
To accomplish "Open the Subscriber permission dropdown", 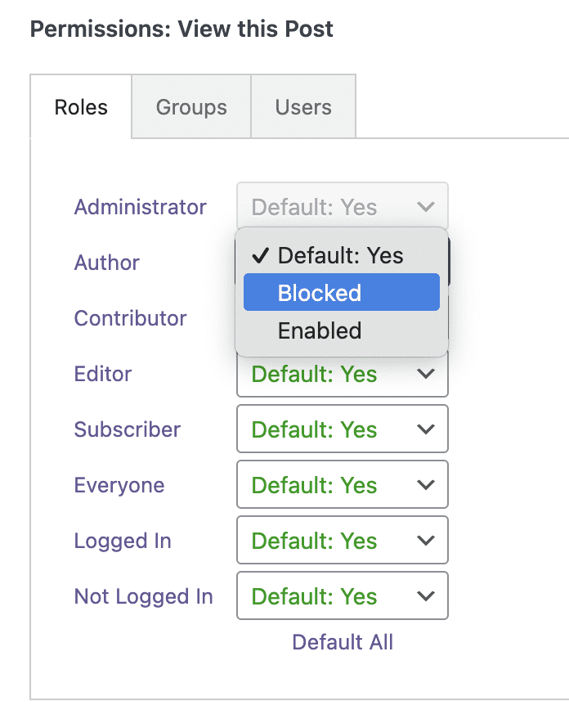I will [342, 429].
